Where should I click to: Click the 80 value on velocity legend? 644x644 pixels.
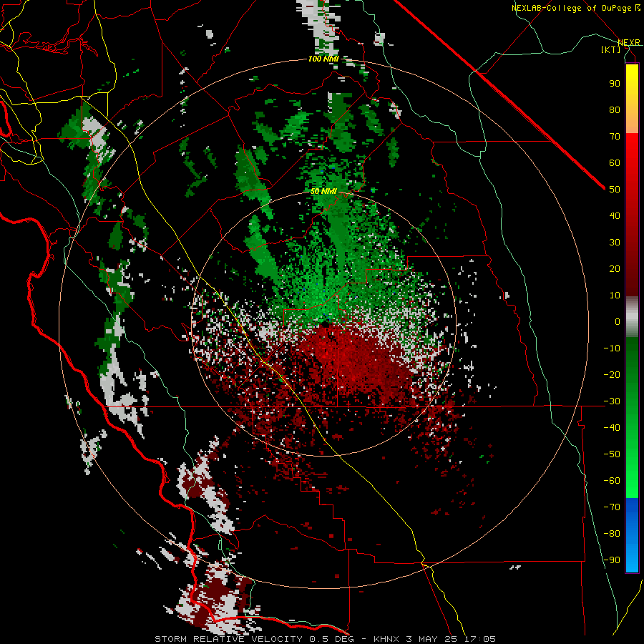point(615,109)
